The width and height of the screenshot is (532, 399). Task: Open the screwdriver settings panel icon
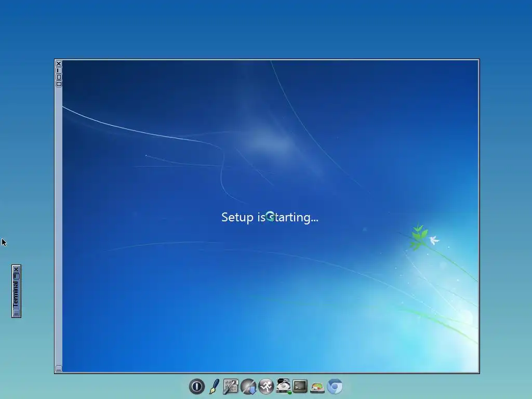pos(231,387)
